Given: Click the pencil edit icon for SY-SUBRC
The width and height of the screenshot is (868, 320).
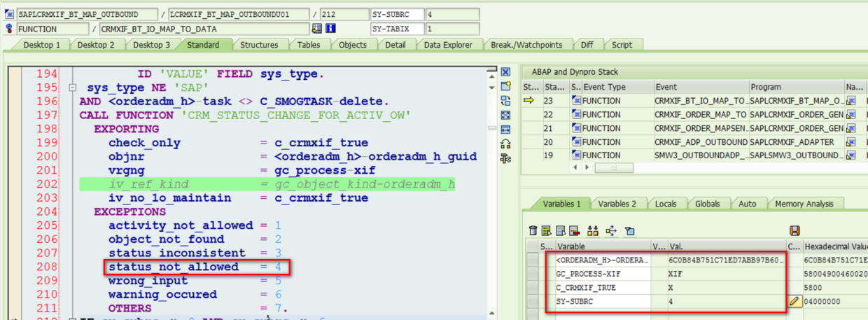Looking at the screenshot, I should click(794, 301).
